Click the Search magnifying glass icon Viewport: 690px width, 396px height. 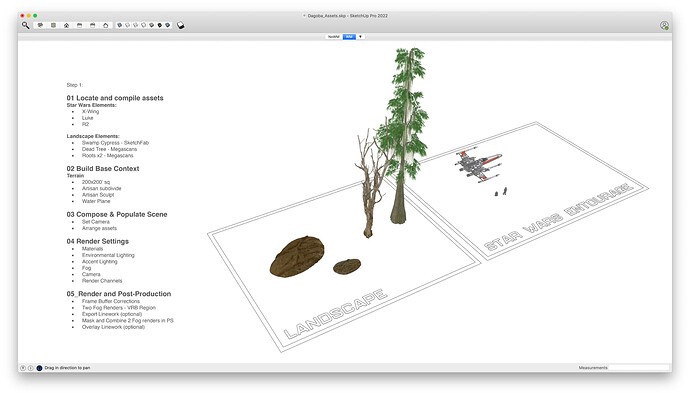tap(26, 26)
